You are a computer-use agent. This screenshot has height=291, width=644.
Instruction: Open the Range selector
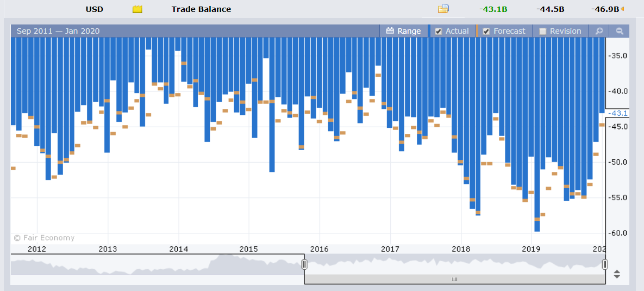click(x=404, y=31)
